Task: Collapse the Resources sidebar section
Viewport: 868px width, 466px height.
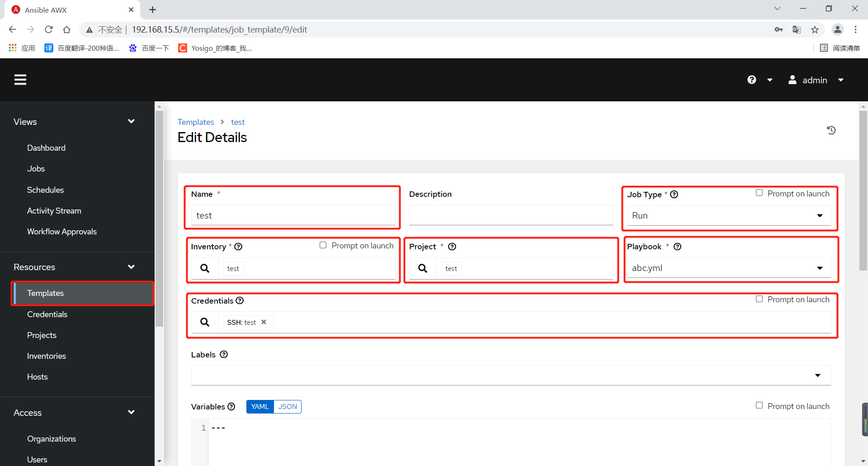Action: click(131, 267)
